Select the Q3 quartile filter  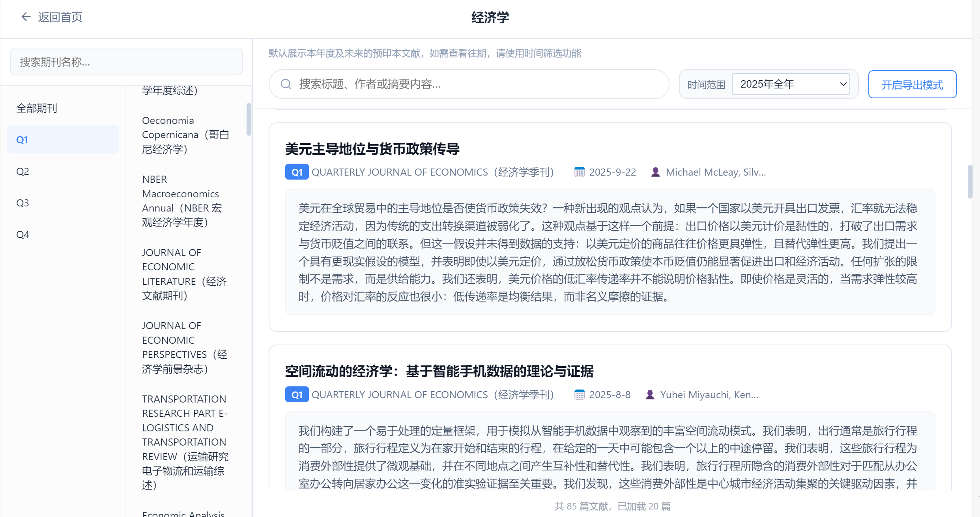pos(63,203)
